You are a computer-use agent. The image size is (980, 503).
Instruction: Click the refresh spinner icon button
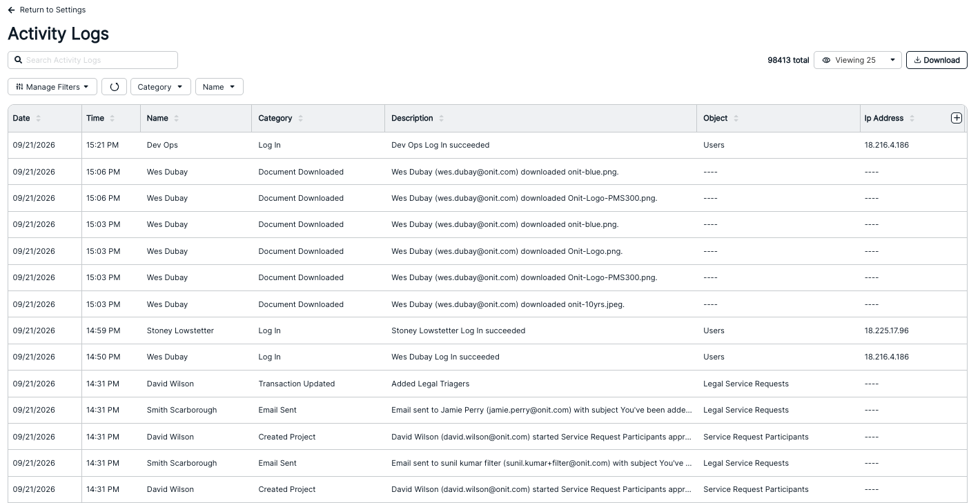click(x=115, y=87)
